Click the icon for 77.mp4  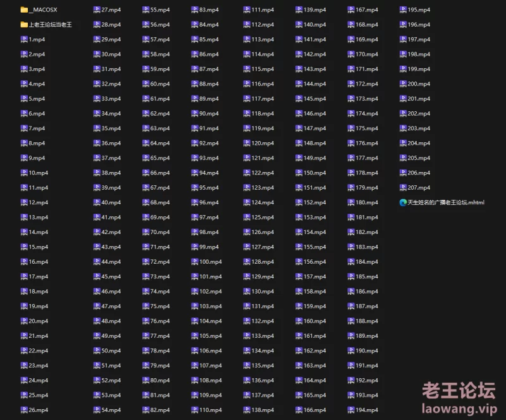coord(146,336)
